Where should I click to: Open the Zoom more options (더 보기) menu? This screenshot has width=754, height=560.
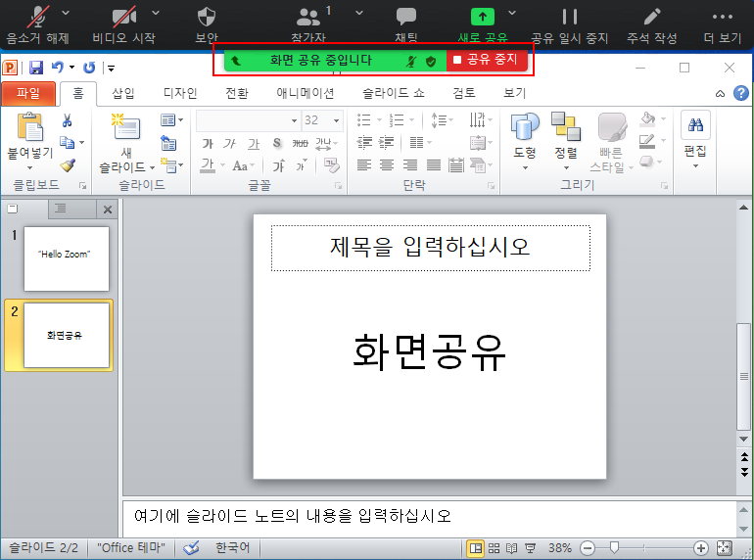click(x=723, y=25)
